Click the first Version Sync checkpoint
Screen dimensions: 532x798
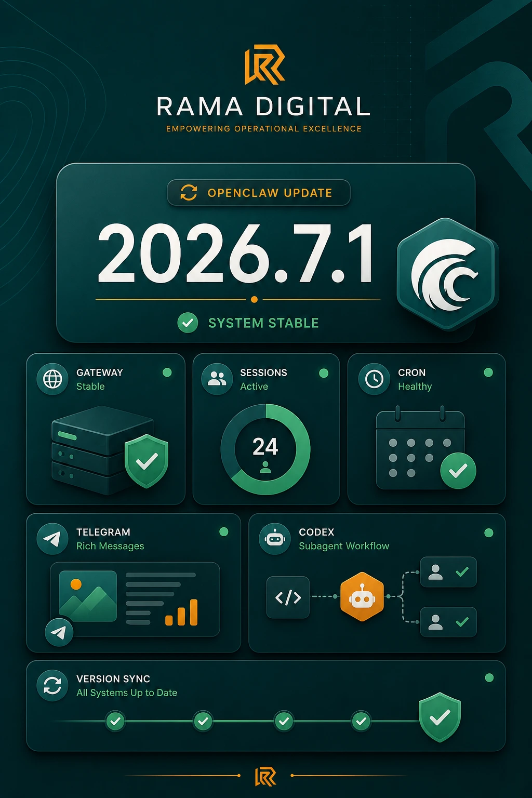point(115,721)
